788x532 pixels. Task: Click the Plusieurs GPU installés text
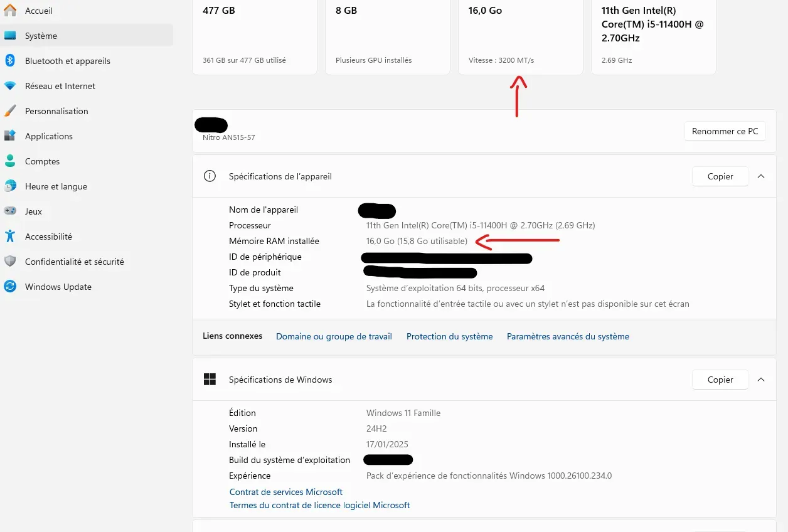(374, 60)
